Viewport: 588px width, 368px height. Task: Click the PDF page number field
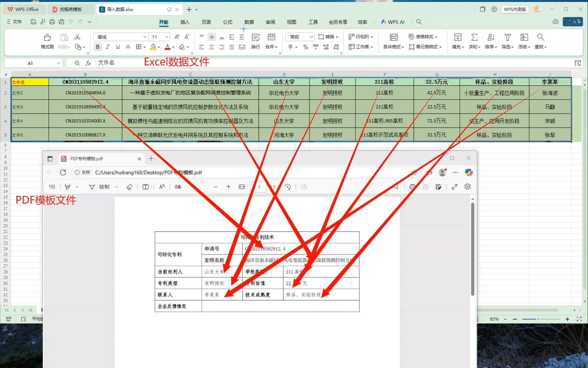[260, 187]
